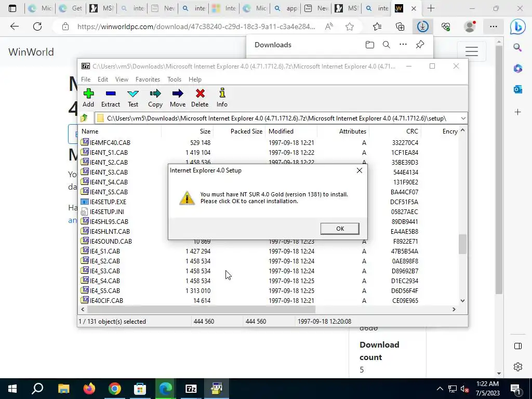Toggle the Edge sidebar visibility icon
Screen dimensions: 532x399
518,346
